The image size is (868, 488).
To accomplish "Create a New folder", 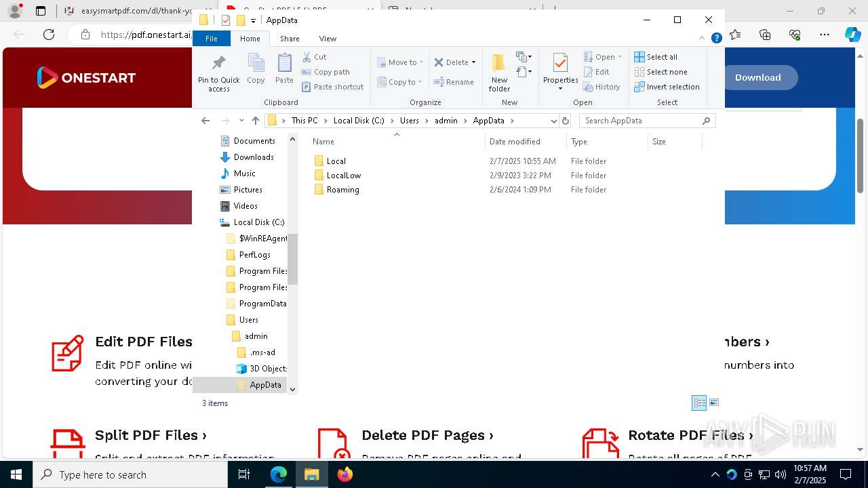I will 499,73.
